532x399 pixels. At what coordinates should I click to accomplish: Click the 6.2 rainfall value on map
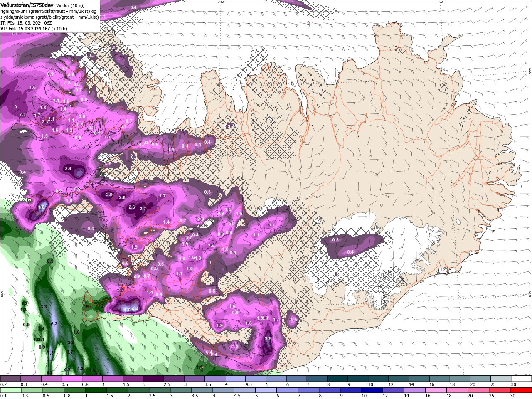pos(54,324)
